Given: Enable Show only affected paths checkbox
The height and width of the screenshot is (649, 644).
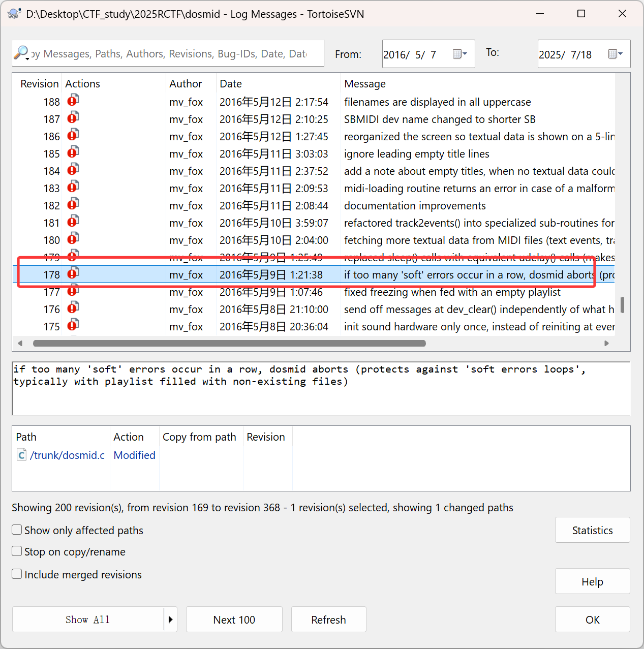Looking at the screenshot, I should coord(17,530).
